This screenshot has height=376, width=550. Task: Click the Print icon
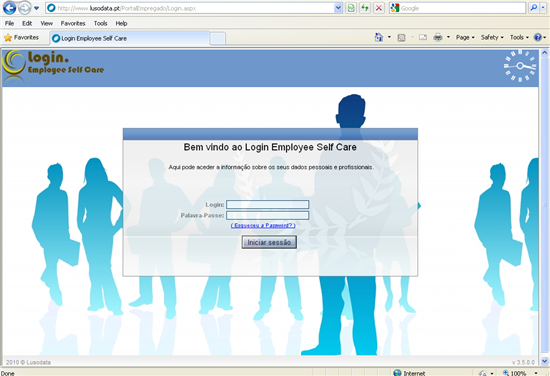click(x=438, y=37)
